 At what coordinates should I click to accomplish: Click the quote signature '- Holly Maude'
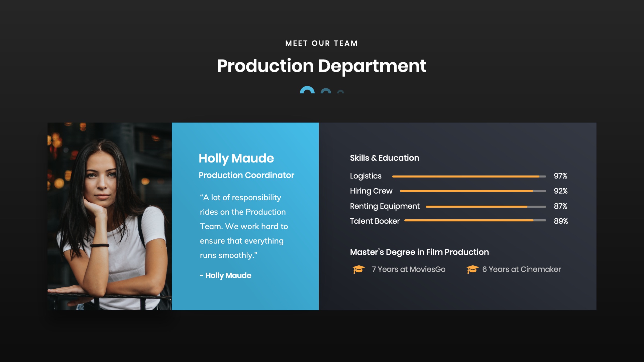225,275
